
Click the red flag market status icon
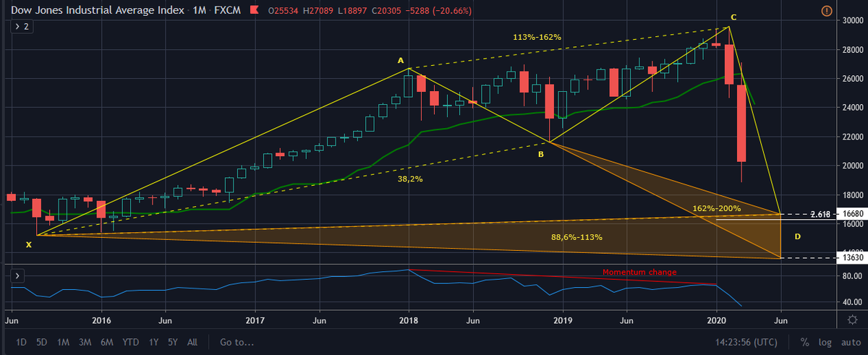pyautogui.click(x=253, y=11)
